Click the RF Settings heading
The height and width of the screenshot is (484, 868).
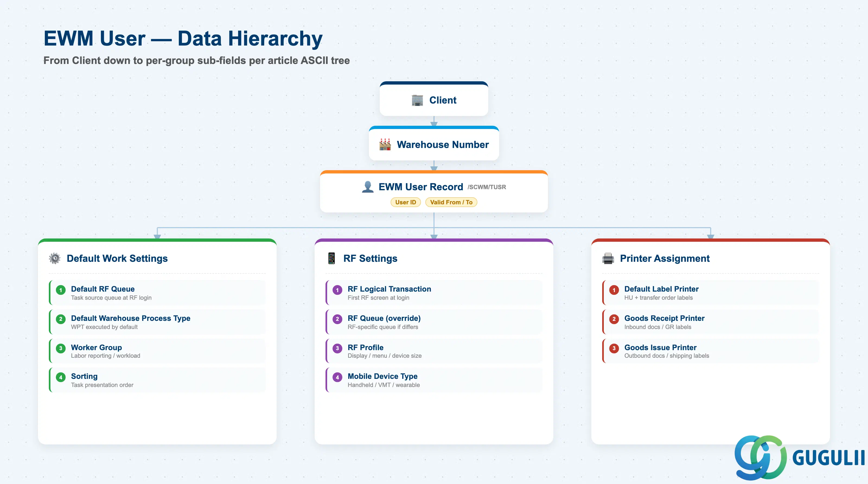coord(370,259)
